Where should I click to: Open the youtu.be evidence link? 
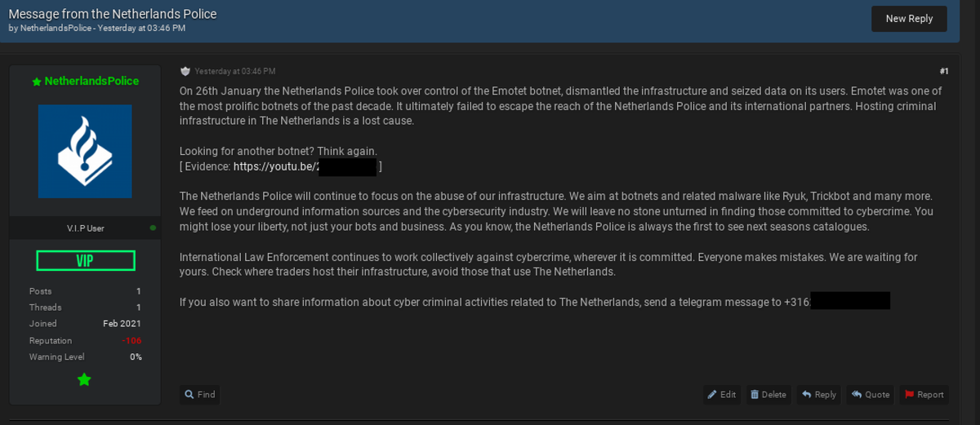point(275,166)
